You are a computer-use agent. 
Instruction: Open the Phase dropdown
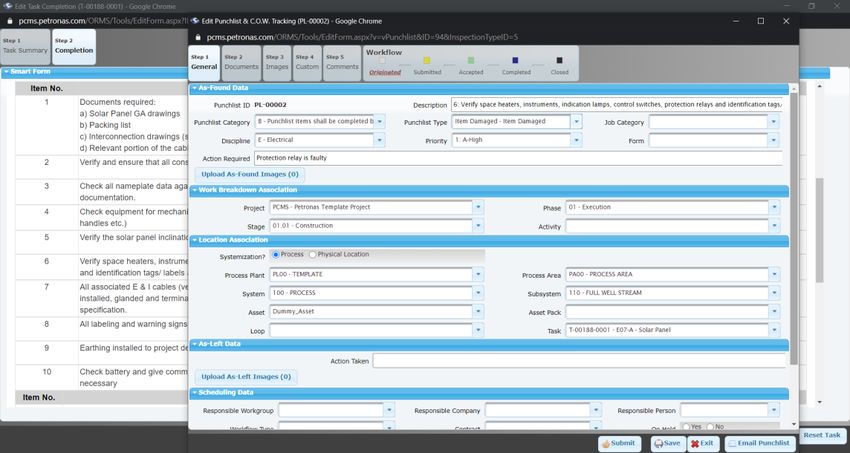pyautogui.click(x=774, y=208)
